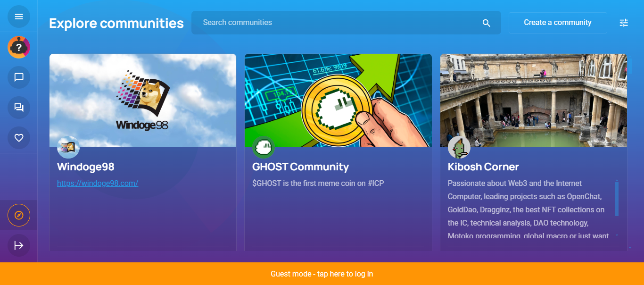
Task: Open group chats in the sidebar
Action: [x=18, y=107]
